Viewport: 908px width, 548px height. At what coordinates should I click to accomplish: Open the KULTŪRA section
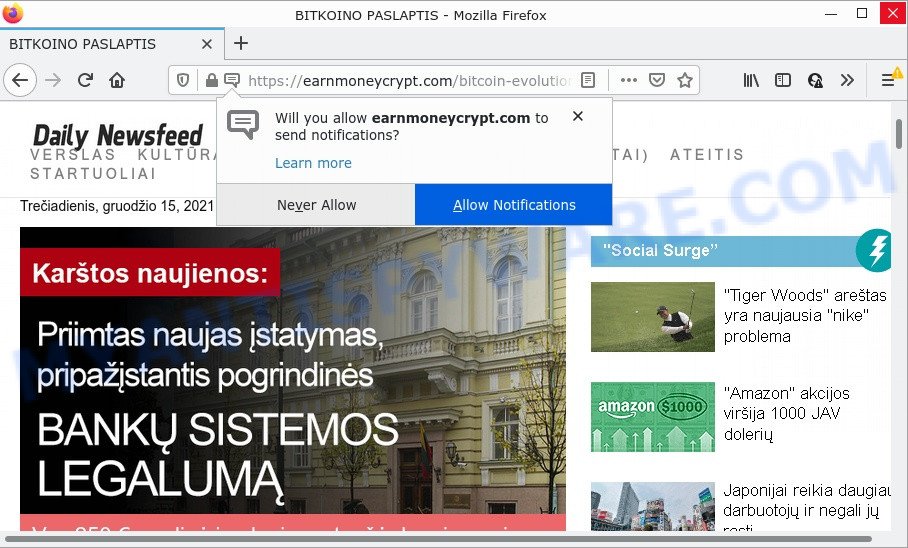[177, 155]
